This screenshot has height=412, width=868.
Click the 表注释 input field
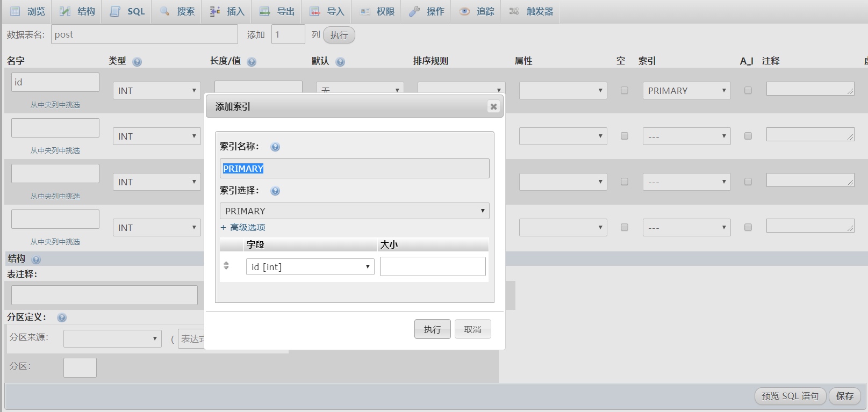(x=104, y=295)
